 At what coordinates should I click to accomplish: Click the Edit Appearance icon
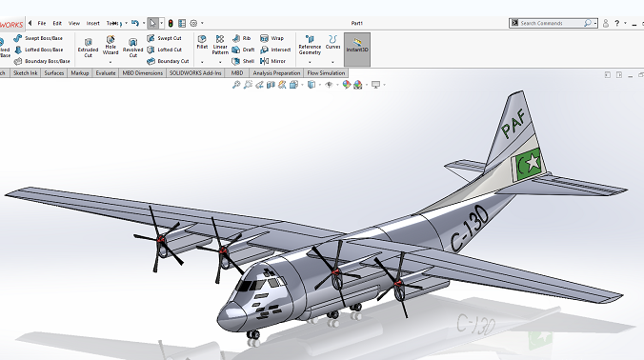pos(347,85)
